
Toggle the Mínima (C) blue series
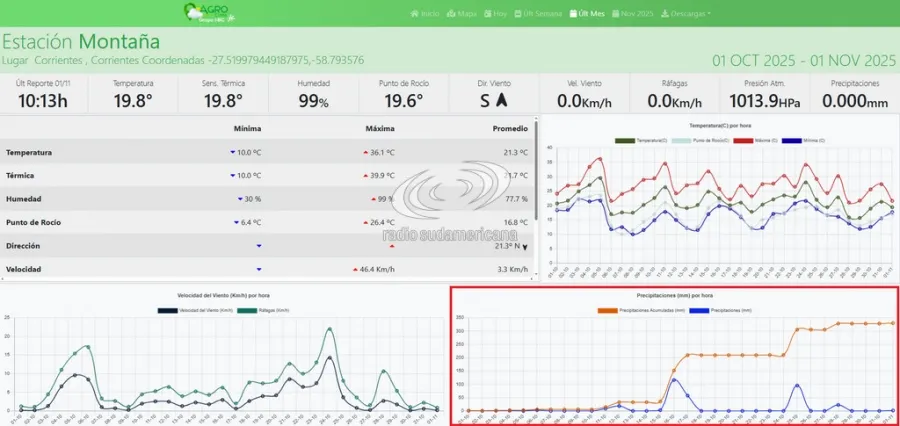click(791, 141)
